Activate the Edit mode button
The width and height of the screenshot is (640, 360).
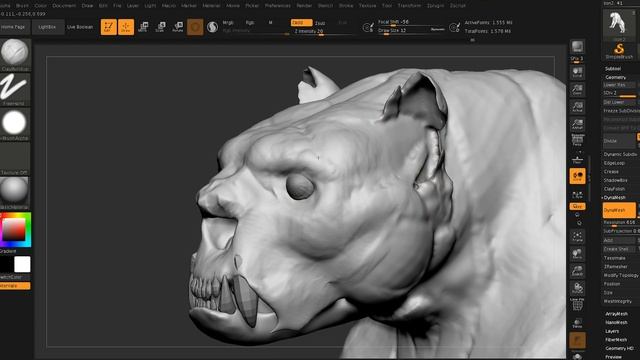(109, 27)
